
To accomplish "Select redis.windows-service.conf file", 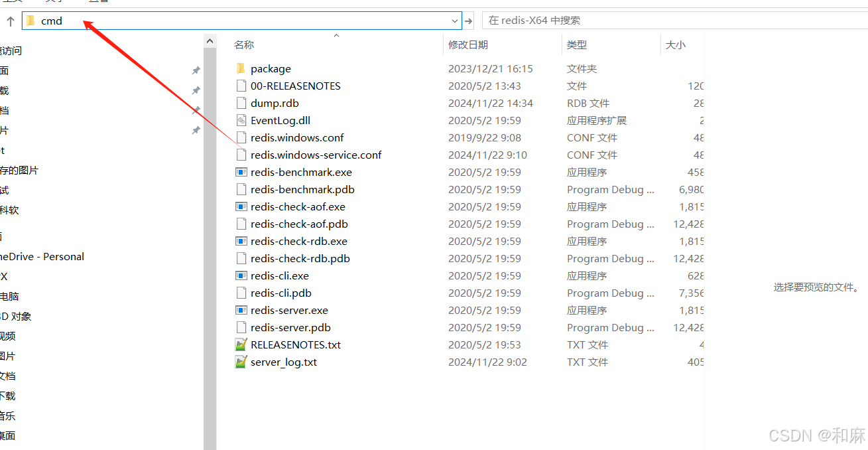I will pos(316,155).
